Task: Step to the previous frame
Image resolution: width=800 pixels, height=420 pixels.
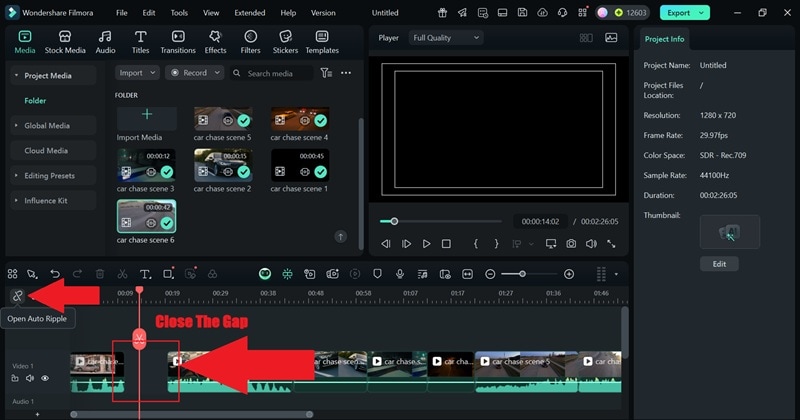Action: tap(386, 244)
